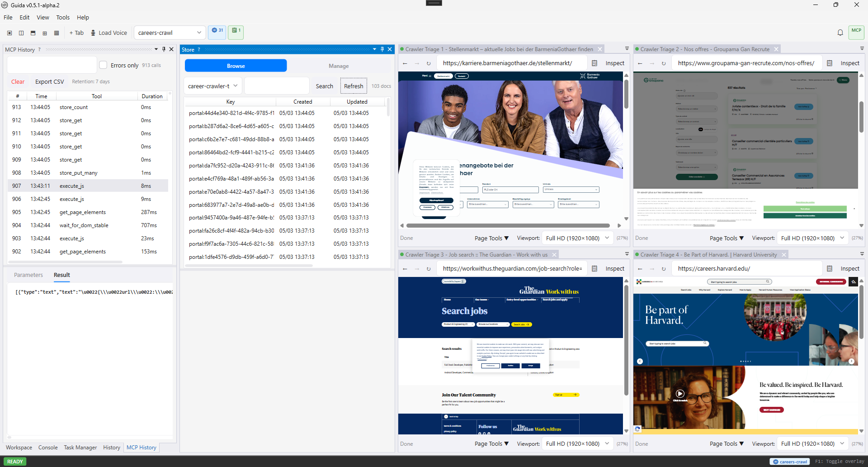Image resolution: width=868 pixels, height=467 pixels.
Task: Click the MCP History filter input field
Action: click(52, 65)
